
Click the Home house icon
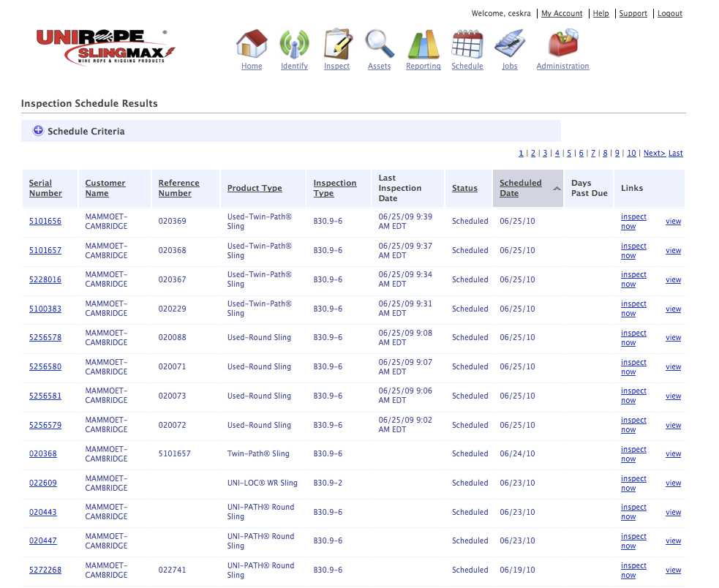[x=252, y=45]
